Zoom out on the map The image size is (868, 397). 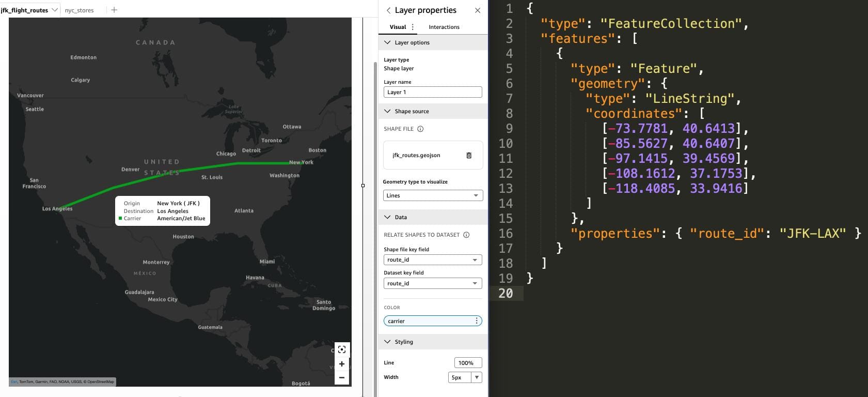(342, 378)
